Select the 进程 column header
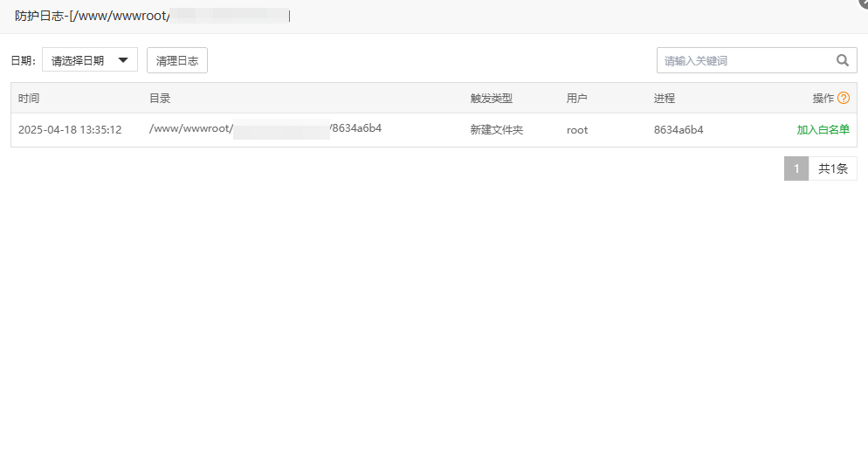The height and width of the screenshot is (474, 868). pyautogui.click(x=664, y=99)
